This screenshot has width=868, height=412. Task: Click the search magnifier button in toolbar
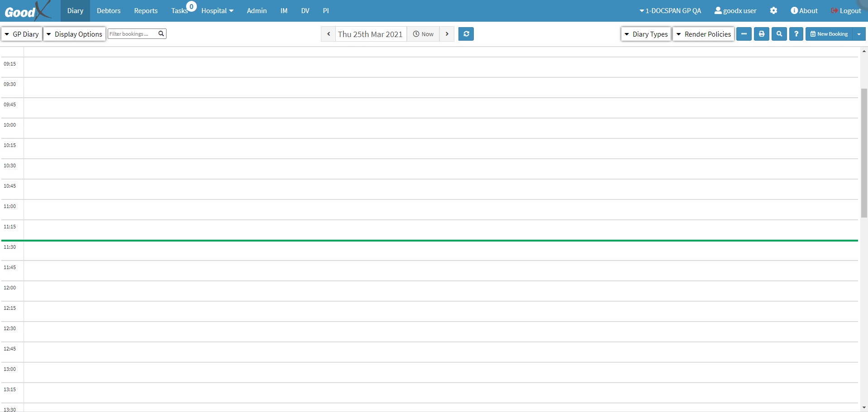(x=779, y=34)
